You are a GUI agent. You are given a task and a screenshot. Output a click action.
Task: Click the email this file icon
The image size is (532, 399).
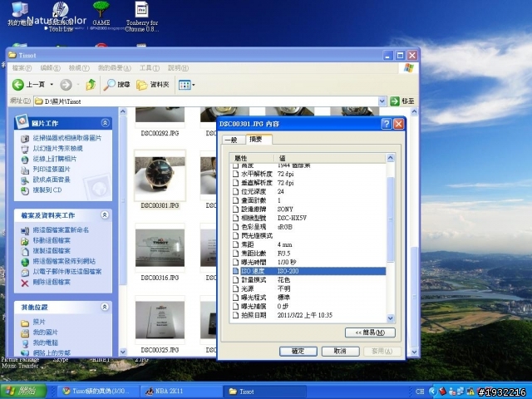point(25,272)
